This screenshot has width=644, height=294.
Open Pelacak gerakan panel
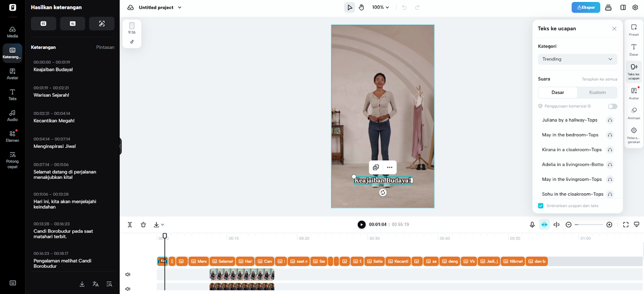tap(634, 135)
